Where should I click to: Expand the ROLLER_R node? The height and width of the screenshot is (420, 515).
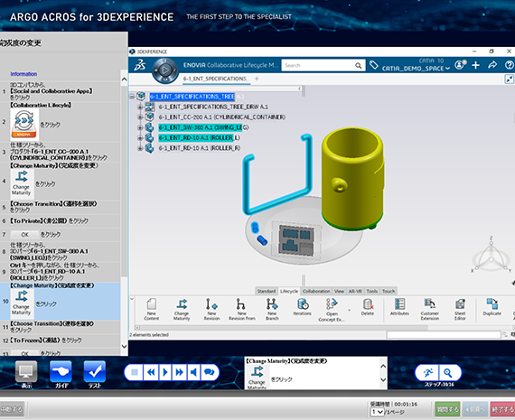(140, 148)
